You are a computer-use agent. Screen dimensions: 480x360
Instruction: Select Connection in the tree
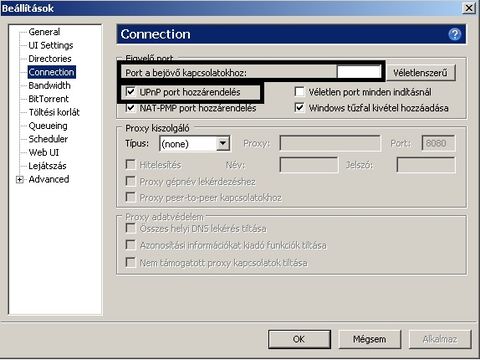(x=51, y=72)
